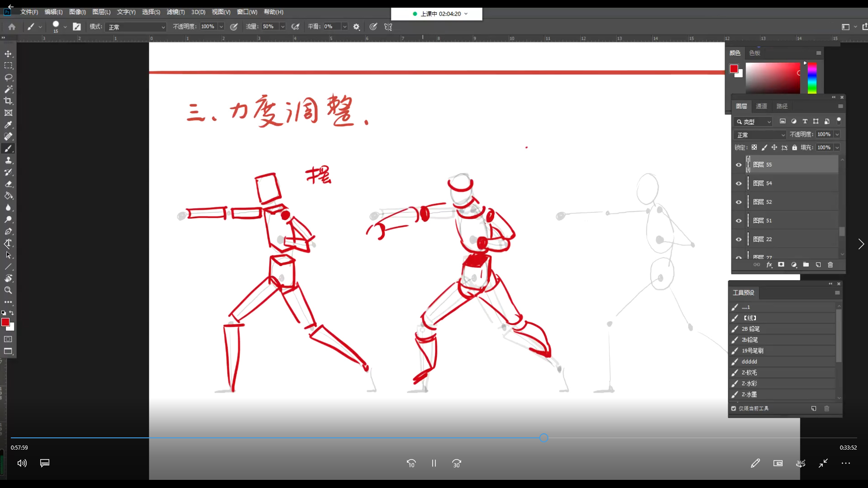
Task: Select the Lasso tool
Action: (8, 77)
